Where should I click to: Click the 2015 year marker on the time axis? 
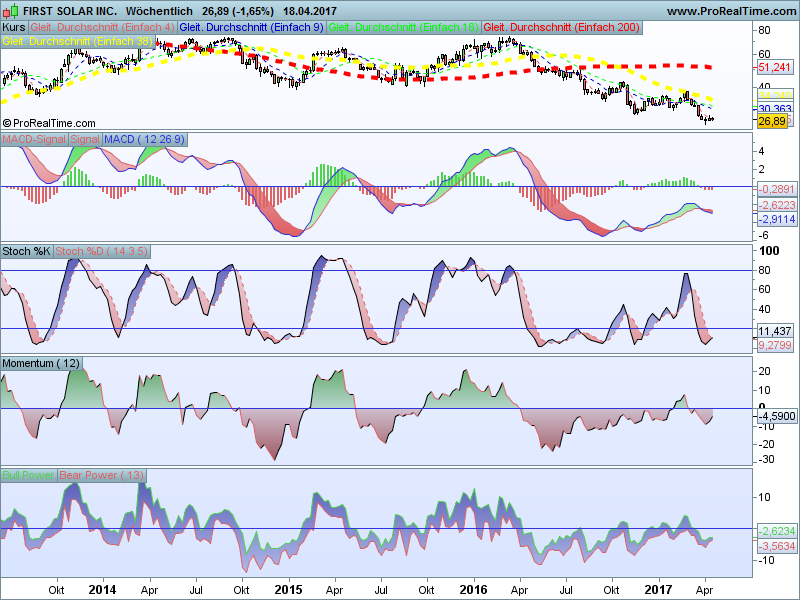288,590
